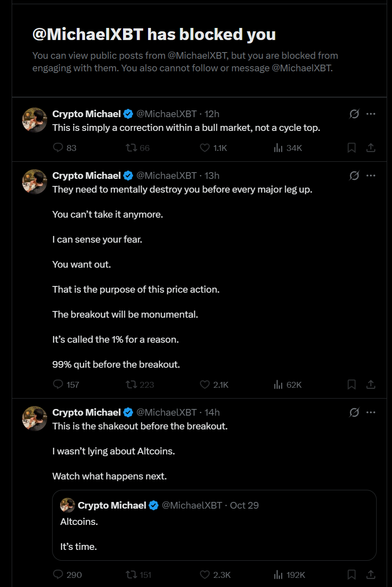Open more options on 12h post
Screen dimensions: 392x587
371,114
